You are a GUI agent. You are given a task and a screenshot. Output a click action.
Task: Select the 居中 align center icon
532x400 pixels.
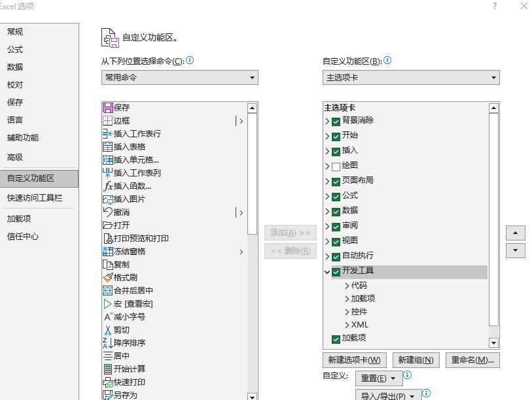click(x=107, y=356)
